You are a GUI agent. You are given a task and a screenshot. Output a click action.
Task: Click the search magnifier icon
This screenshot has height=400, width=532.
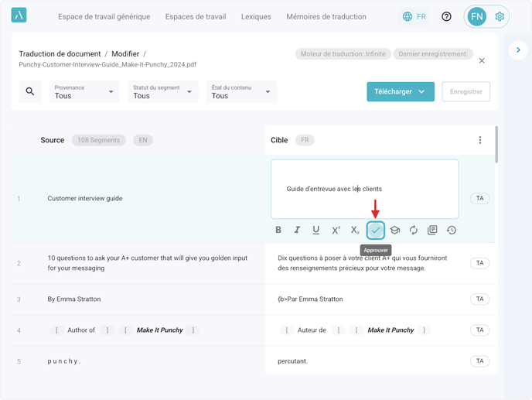point(30,92)
